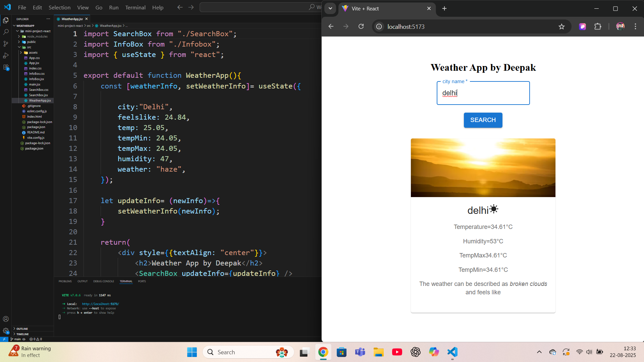The image size is (644, 362).
Task: Open Explorer's three-dot more actions menu
Action: pyautogui.click(x=48, y=19)
